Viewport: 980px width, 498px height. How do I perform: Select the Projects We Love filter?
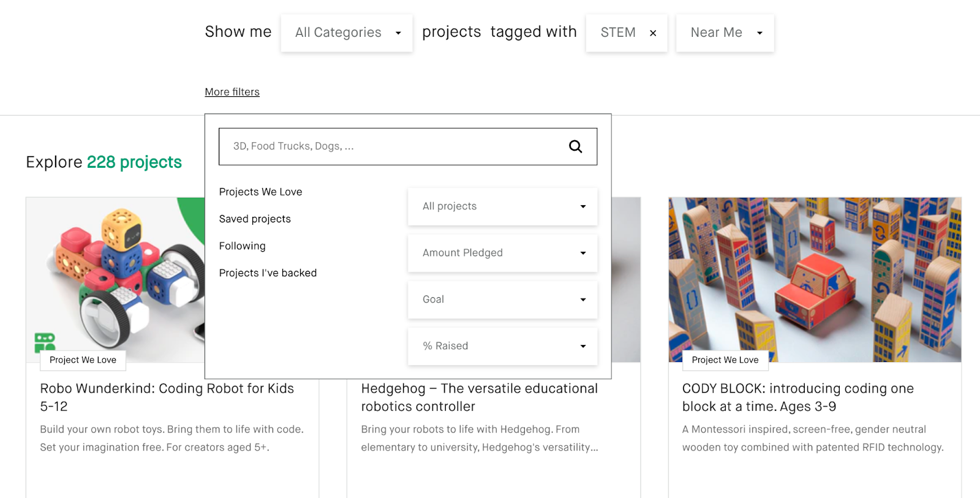pos(261,192)
